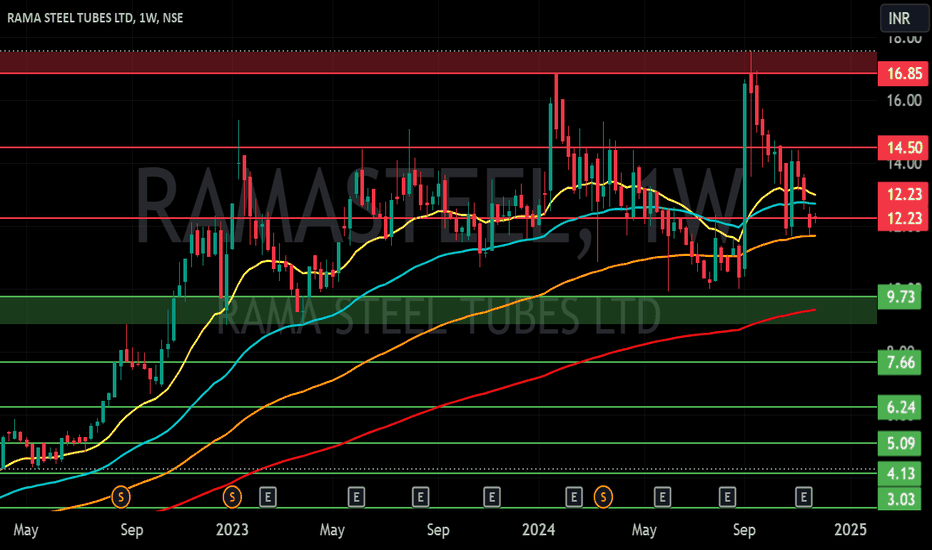Open the earnings marker E before Sep 2024
Screen dimensions: 932x550
pos(727,496)
